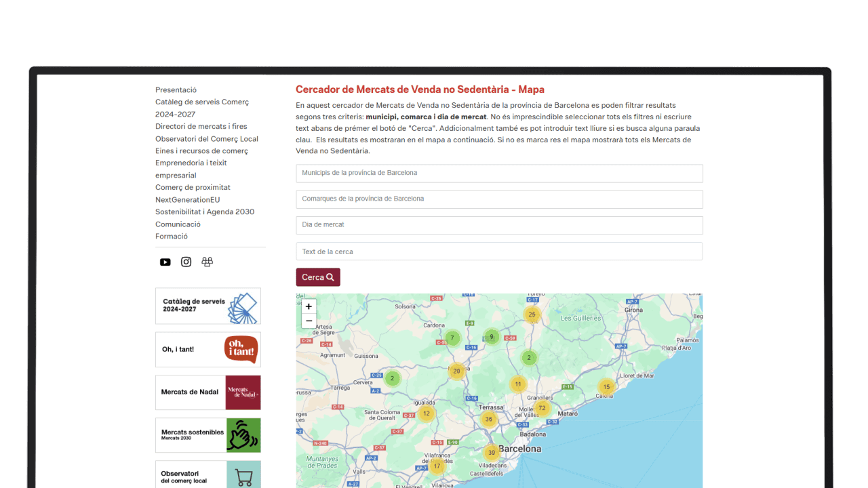
Task: Open the 'Dia de mercat' selector
Action: point(499,225)
